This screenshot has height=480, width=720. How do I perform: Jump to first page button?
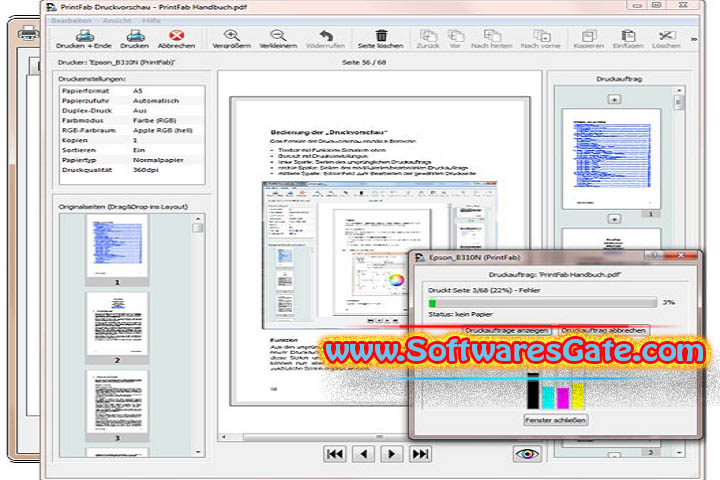point(335,454)
